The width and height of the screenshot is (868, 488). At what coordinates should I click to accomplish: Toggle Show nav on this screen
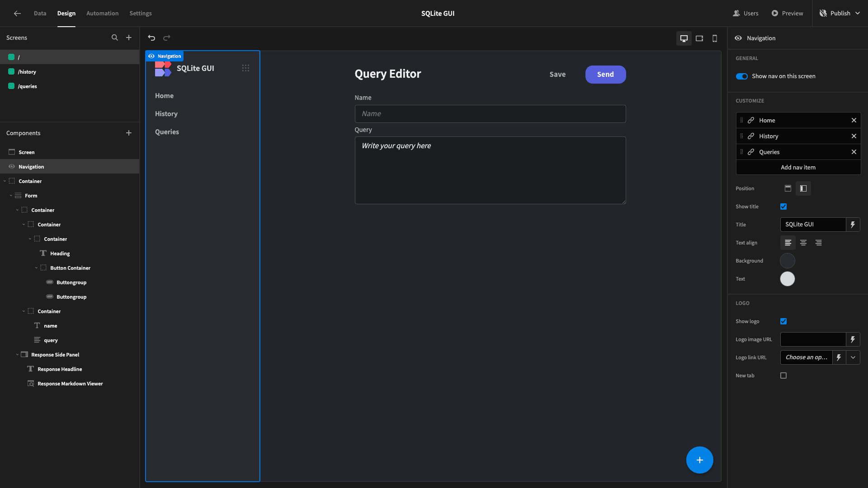click(742, 76)
